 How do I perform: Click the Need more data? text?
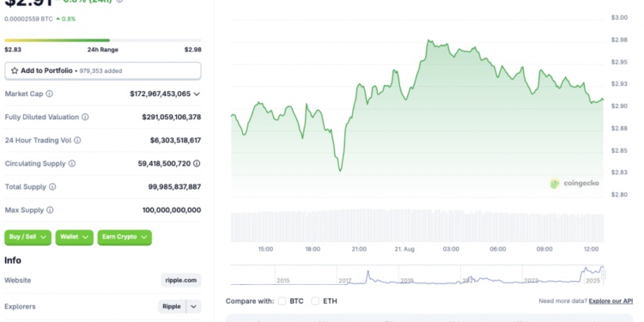pyautogui.click(x=562, y=301)
